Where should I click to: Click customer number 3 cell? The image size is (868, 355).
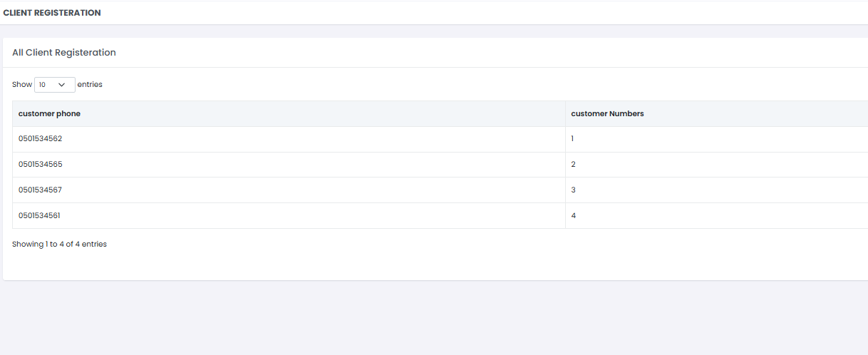tap(573, 190)
